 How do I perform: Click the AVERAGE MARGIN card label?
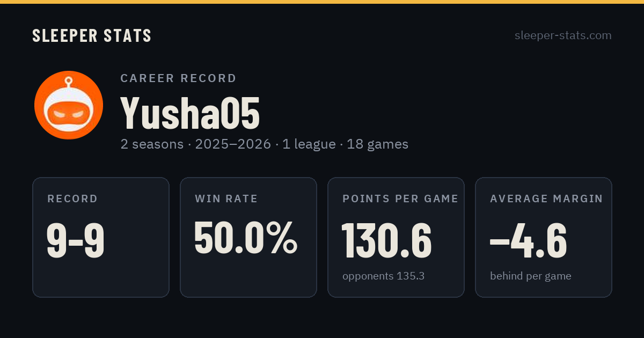click(546, 199)
